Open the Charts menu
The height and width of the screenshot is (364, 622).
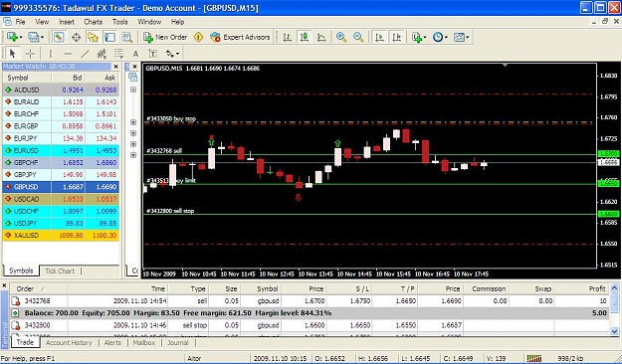(x=94, y=22)
